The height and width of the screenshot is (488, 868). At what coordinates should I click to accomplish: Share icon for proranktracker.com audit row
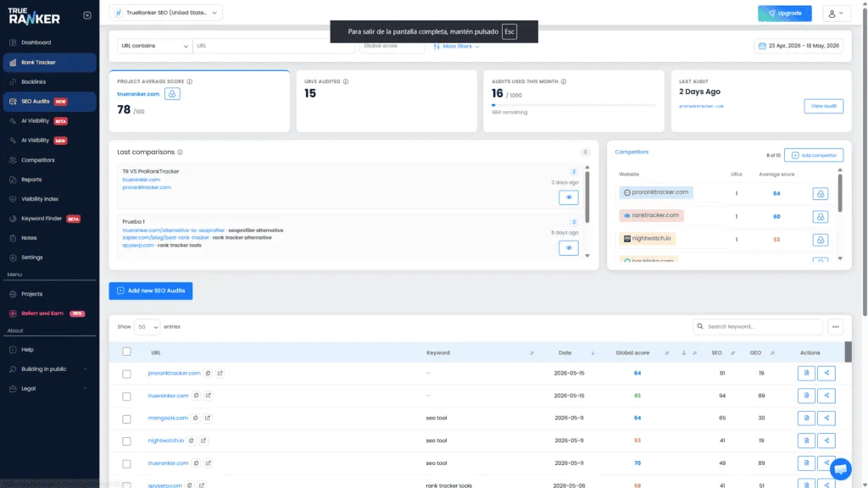(x=826, y=373)
